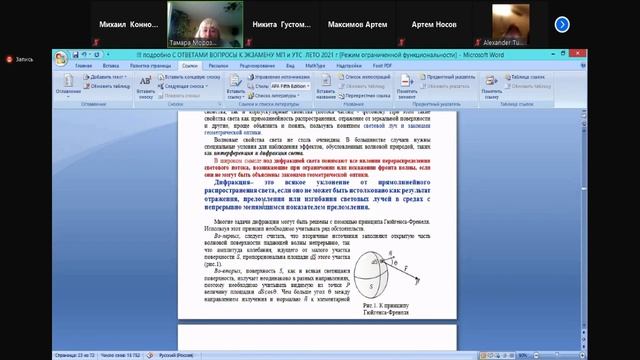640x360 pixels.
Task: Open the Оглавление table of contents gallery
Action: pyautogui.click(x=68, y=86)
